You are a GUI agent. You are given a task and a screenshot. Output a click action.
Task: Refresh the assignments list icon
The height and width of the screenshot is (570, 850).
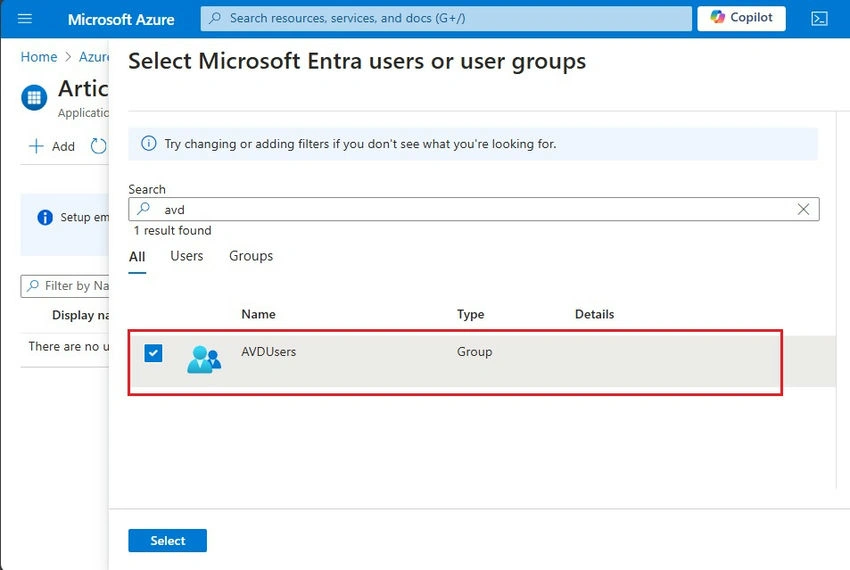[x=98, y=146]
